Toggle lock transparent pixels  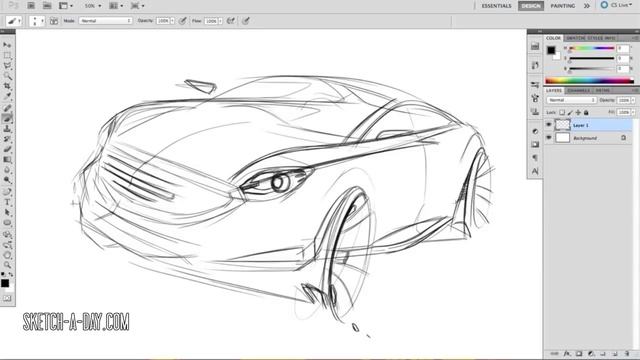click(562, 112)
